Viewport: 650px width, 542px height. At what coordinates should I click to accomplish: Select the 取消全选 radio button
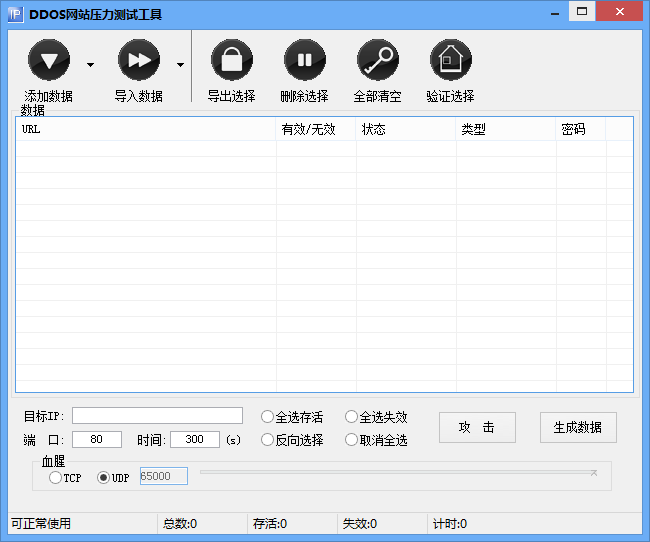click(351, 440)
